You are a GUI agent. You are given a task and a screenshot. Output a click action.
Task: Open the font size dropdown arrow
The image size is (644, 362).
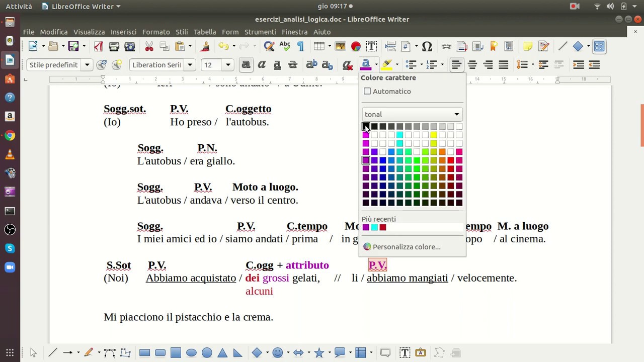pos(228,65)
